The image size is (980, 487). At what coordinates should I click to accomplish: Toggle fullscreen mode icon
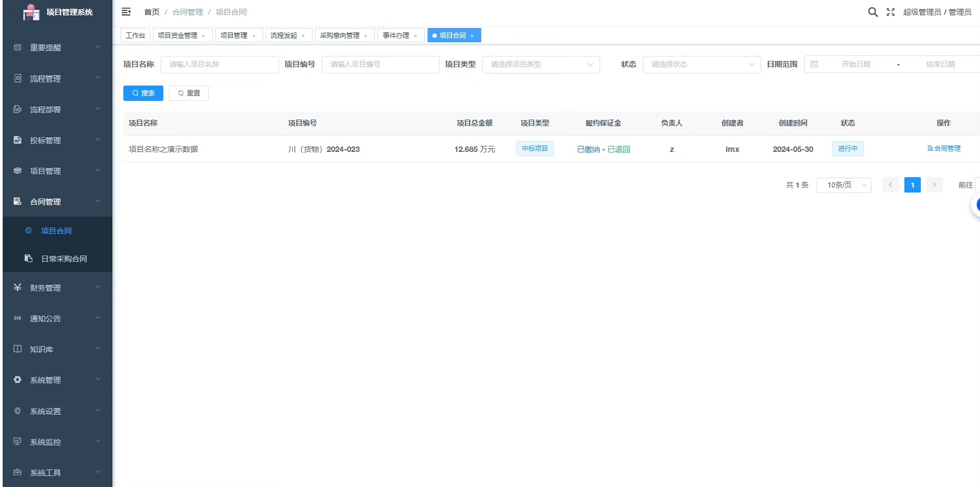(x=891, y=12)
